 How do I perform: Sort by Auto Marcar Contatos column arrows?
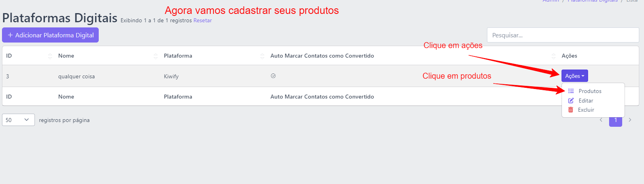point(554,56)
